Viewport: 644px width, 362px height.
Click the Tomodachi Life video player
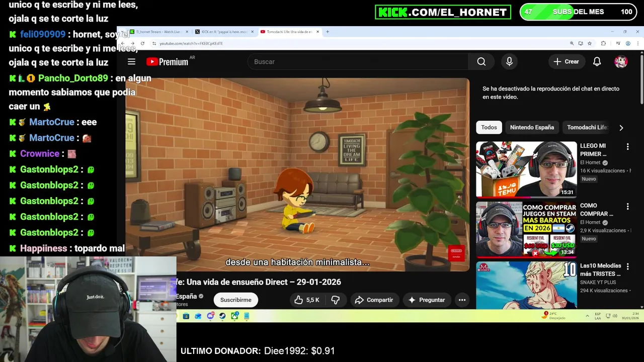pyautogui.click(x=297, y=174)
